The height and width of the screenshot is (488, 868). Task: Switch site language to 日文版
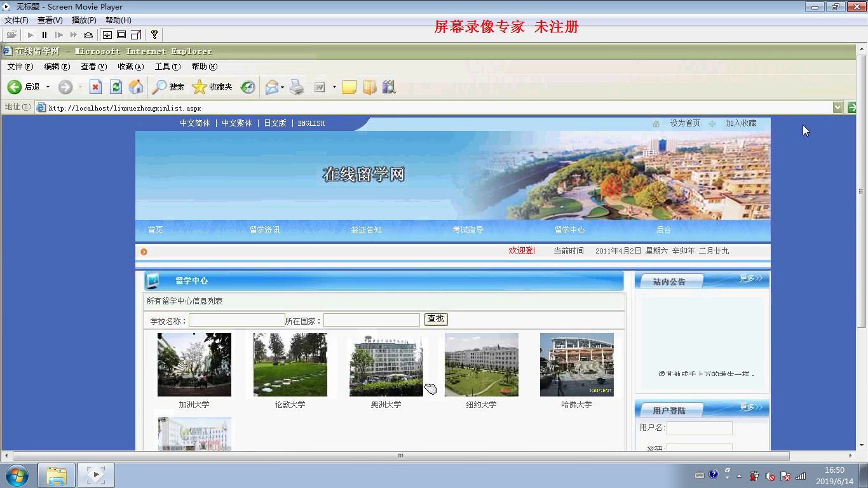275,123
